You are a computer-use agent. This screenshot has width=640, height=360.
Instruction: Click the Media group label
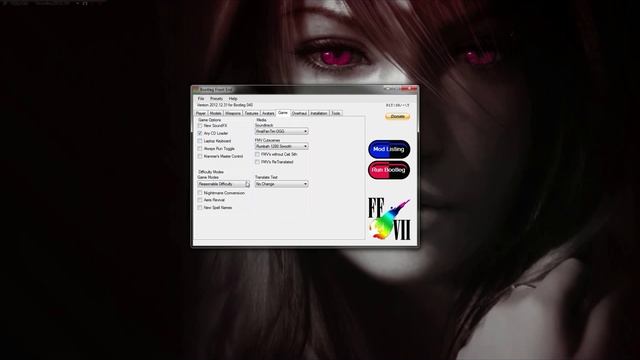[261, 120]
